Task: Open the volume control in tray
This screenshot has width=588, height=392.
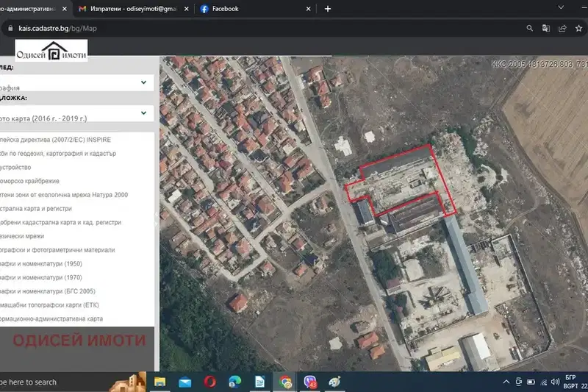Action: (x=556, y=382)
